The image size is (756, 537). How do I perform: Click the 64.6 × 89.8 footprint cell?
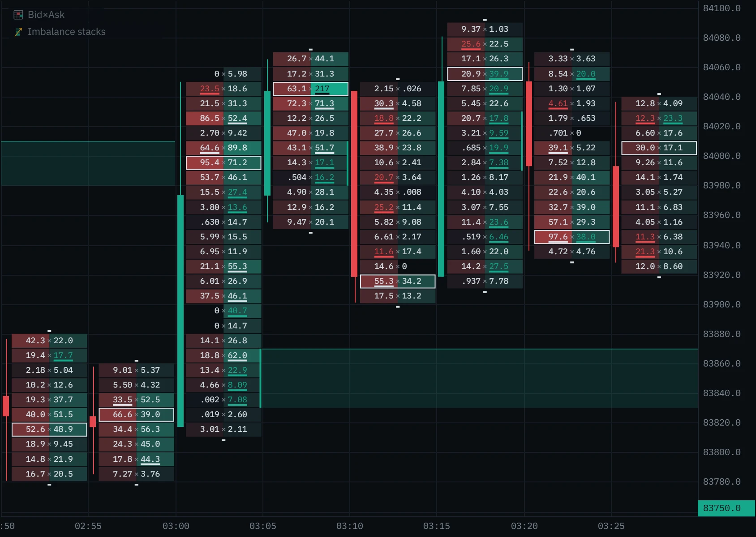[223, 148]
